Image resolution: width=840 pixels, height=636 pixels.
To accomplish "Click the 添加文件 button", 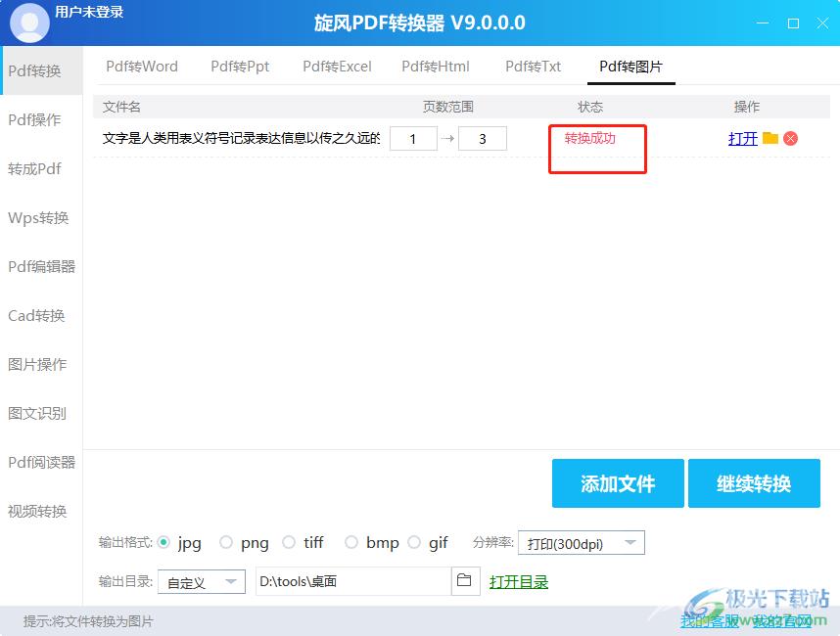I will click(x=618, y=483).
